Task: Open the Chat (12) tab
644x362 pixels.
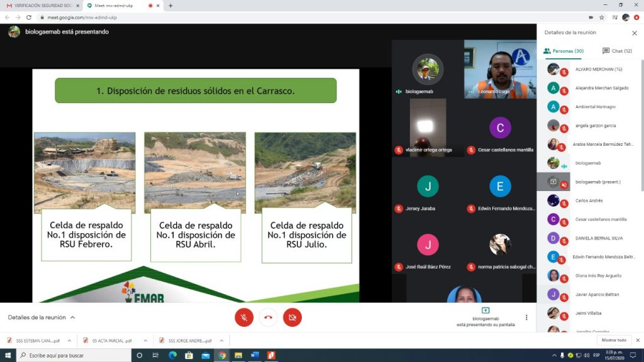Action: click(618, 51)
